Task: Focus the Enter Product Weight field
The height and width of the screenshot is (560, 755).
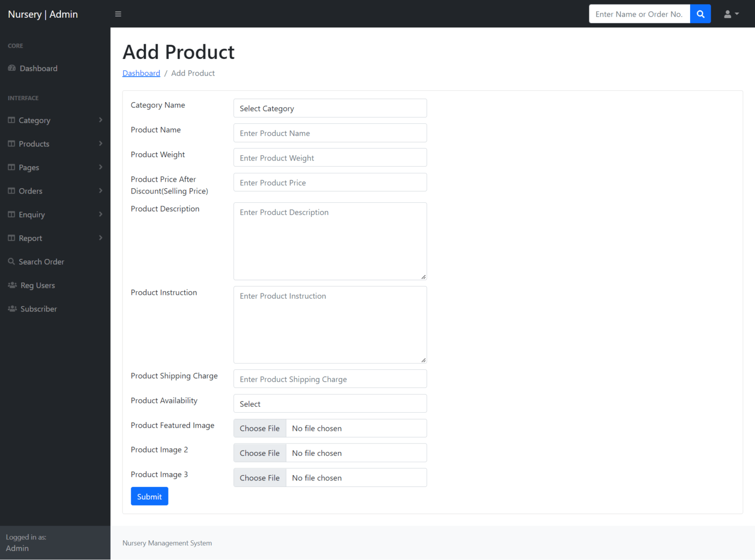Action: click(330, 158)
